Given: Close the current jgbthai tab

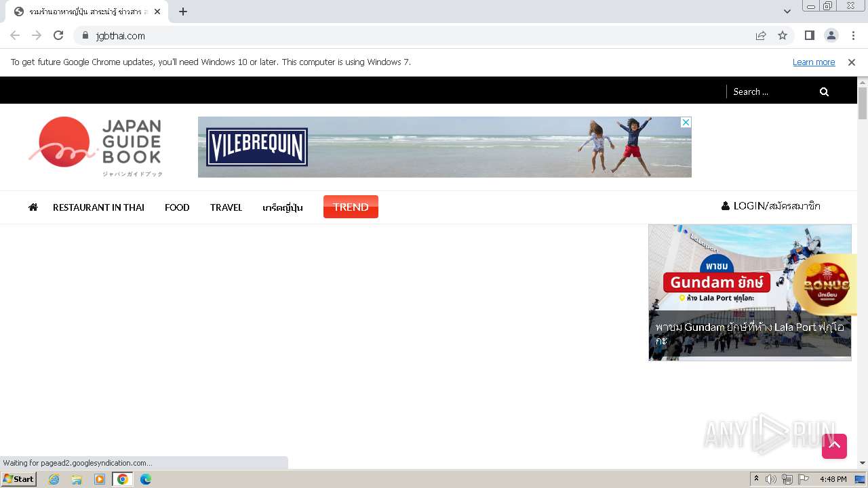Looking at the screenshot, I should tap(157, 12).
